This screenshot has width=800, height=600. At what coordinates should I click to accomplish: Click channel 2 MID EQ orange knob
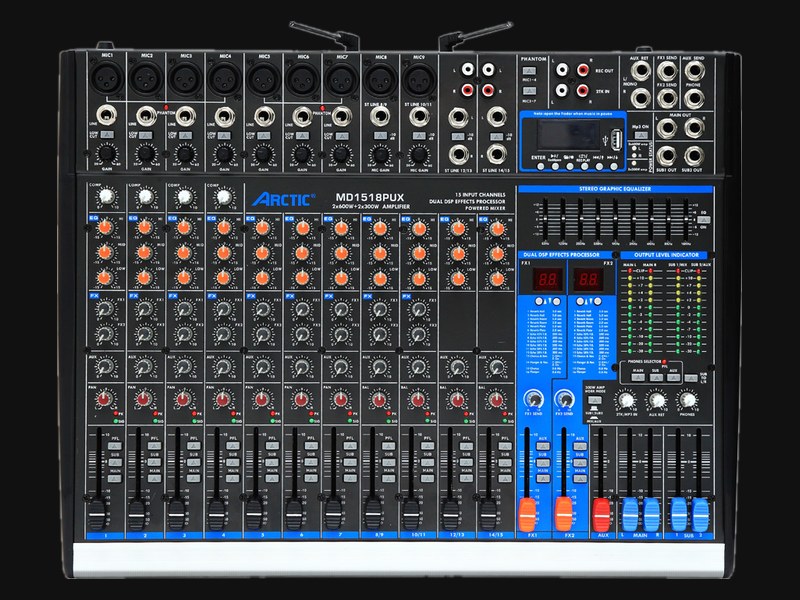pos(144,252)
